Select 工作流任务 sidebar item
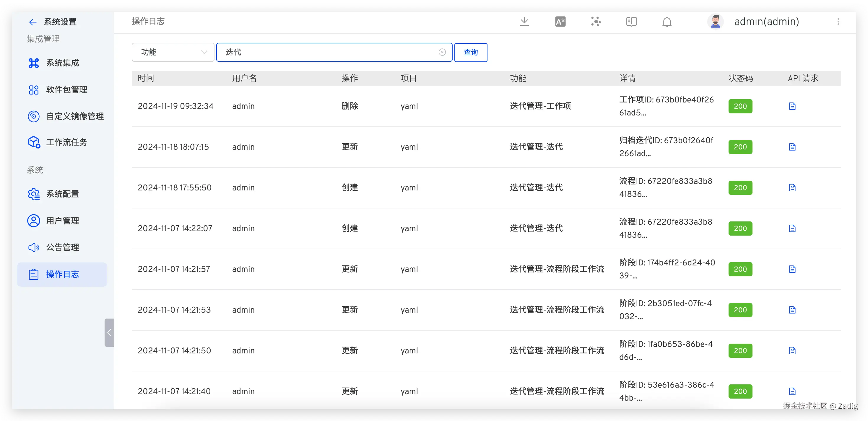Viewport: 868px width, 421px height. pyautogui.click(x=66, y=142)
